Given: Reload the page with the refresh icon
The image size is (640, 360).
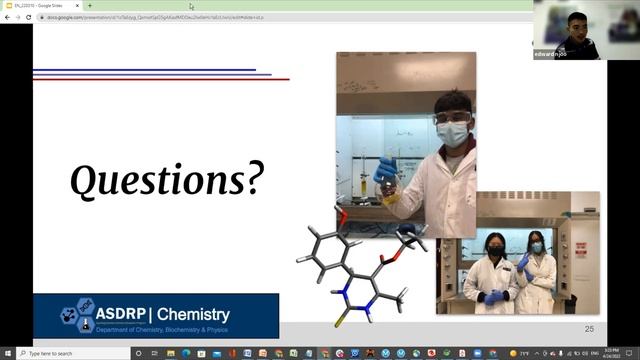Looking at the screenshot, I should 28,18.
